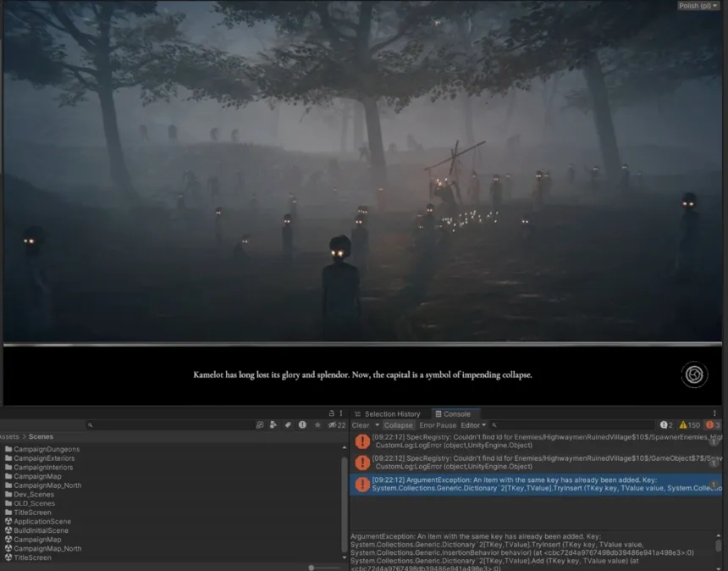Image resolution: width=728 pixels, height=571 pixels.
Task: Click the Project panel search field
Action: pos(169,425)
